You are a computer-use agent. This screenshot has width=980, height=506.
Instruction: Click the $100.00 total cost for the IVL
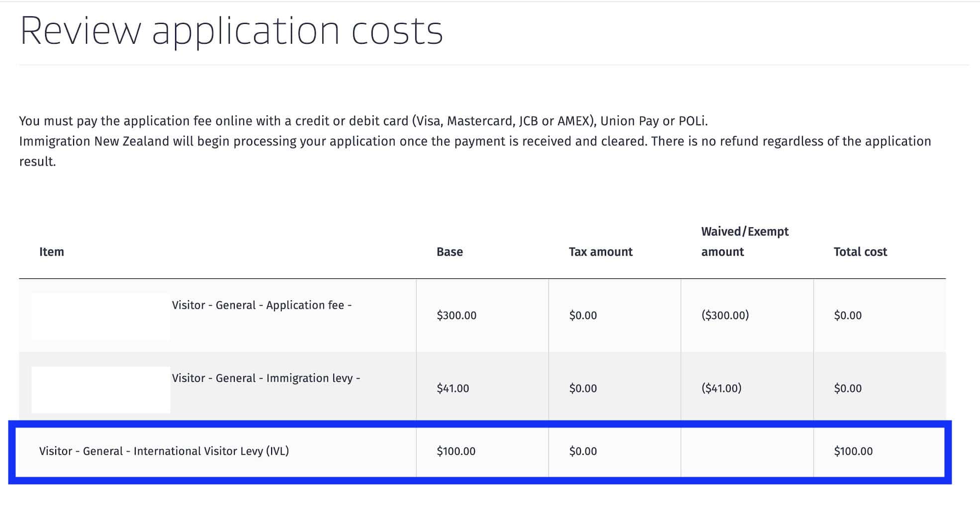853,451
